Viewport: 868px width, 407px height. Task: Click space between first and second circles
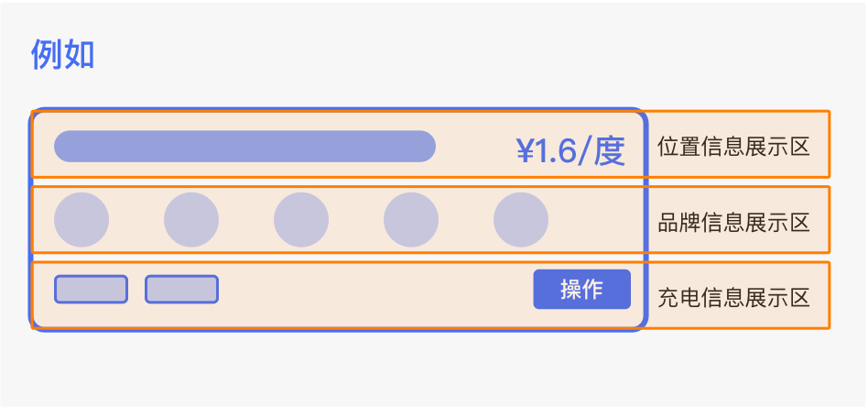click(x=136, y=220)
